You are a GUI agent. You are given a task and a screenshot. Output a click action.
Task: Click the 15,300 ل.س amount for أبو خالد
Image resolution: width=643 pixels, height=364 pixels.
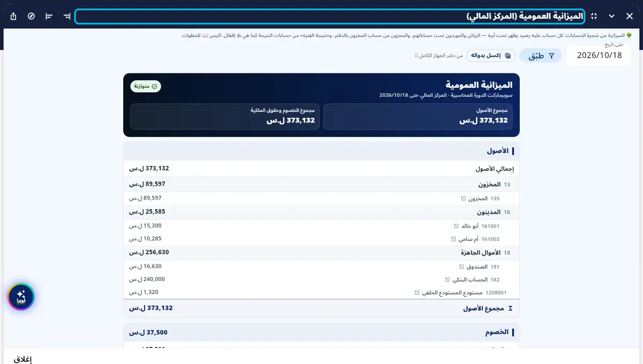tap(145, 226)
